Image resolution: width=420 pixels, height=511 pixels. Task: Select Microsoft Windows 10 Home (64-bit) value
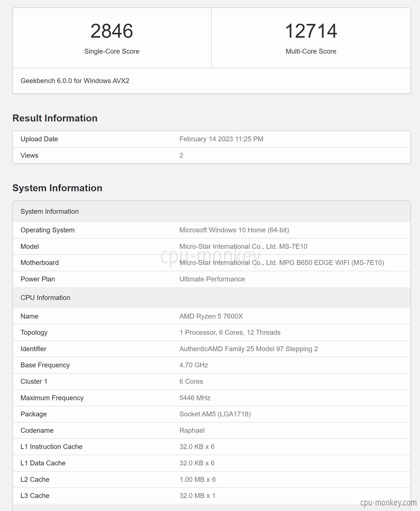[x=234, y=230]
